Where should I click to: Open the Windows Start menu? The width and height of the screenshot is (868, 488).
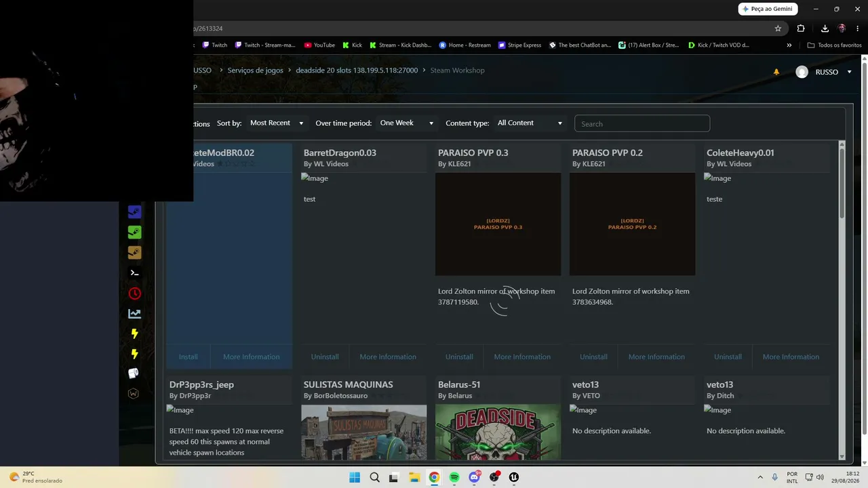point(355,477)
